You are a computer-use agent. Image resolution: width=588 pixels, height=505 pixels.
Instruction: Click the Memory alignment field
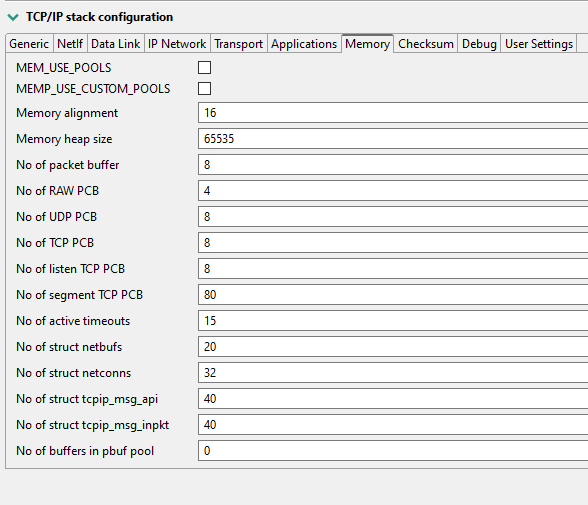tap(393, 113)
